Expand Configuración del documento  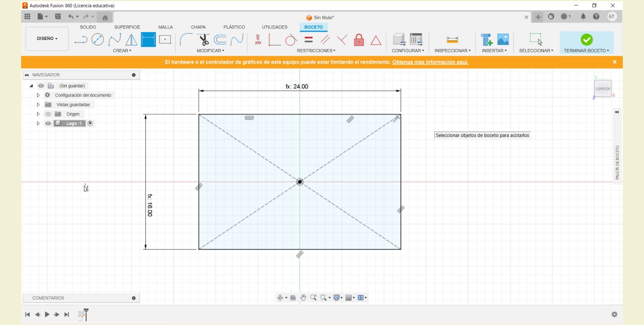(x=38, y=95)
